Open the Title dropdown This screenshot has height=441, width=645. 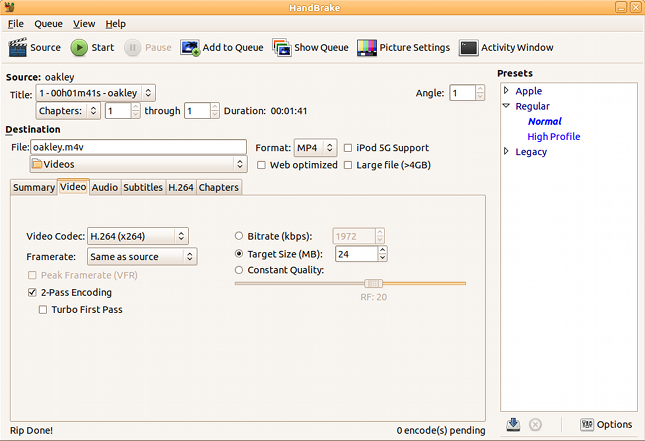point(96,93)
